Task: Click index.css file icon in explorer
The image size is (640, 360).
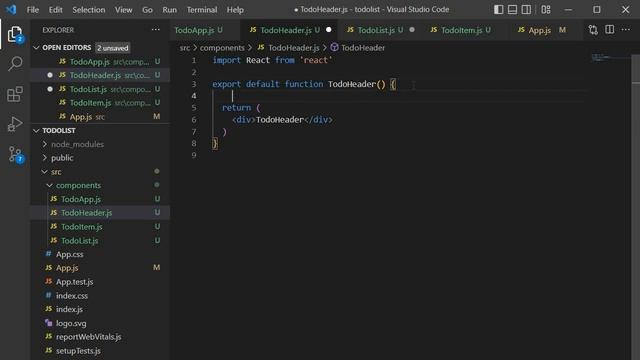Action: click(x=49, y=295)
